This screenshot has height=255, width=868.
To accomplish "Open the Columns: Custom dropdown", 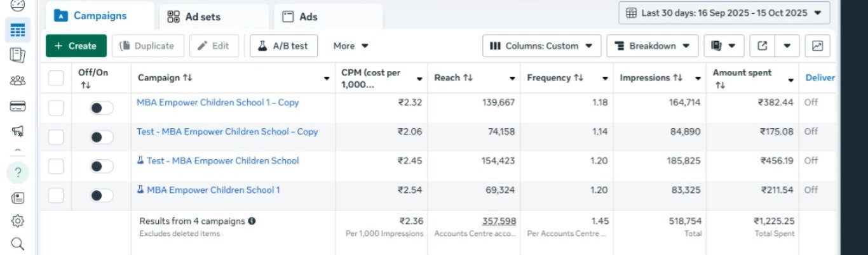I will point(542,46).
